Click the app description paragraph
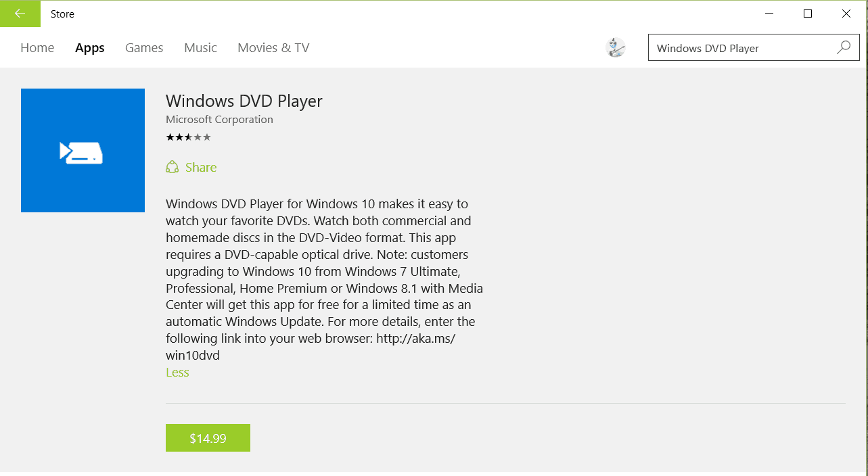 325,279
